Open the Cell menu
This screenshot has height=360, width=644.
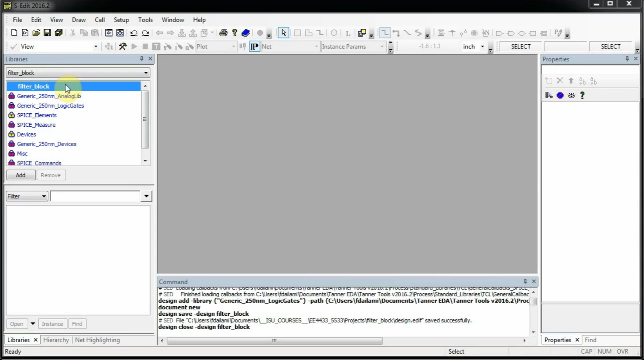(x=100, y=20)
